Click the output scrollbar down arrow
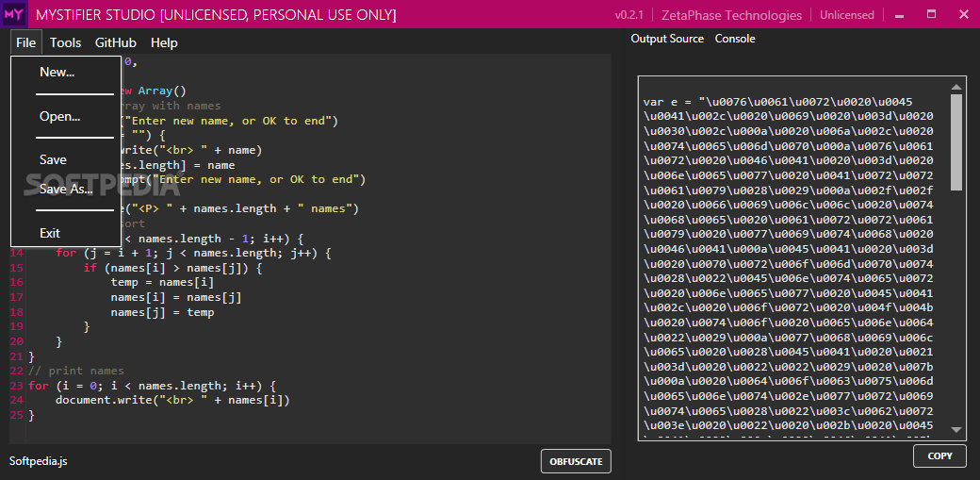The image size is (980, 480). [x=955, y=430]
